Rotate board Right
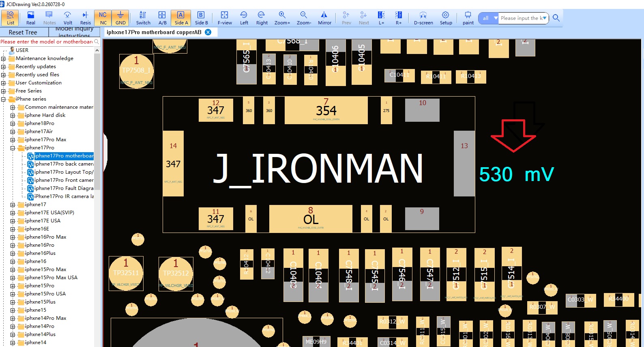Image resolution: width=644 pixels, height=347 pixels. [x=262, y=18]
